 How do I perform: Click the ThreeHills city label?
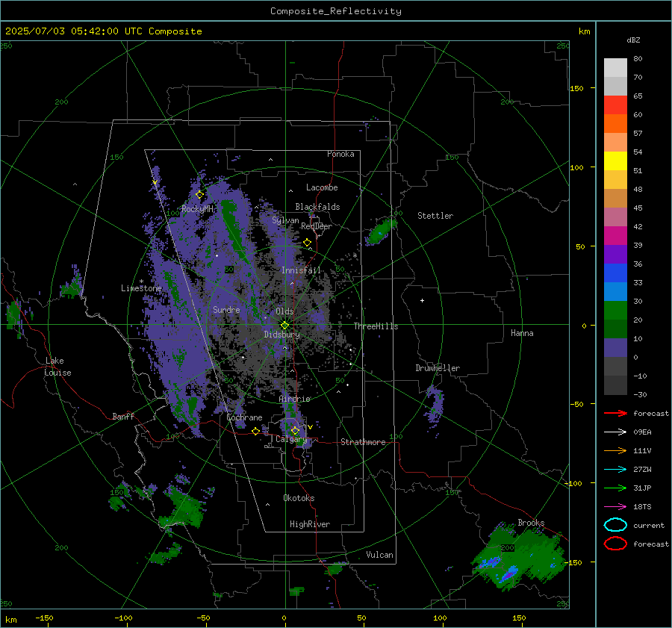click(x=376, y=326)
